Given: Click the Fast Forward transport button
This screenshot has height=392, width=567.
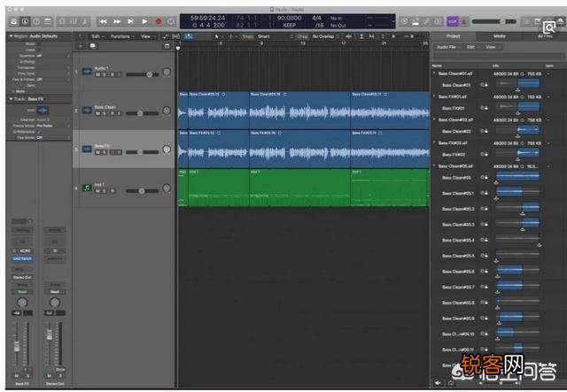Looking at the screenshot, I should point(117,21).
